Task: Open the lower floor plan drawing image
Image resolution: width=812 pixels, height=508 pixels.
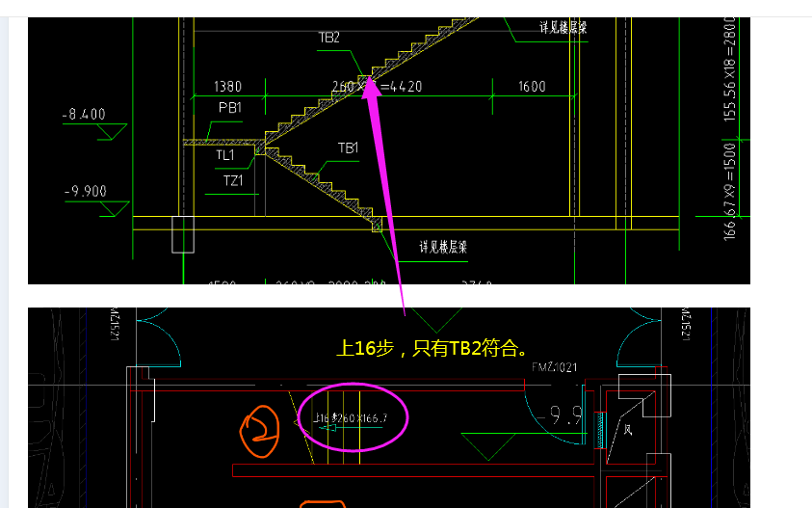Action: (x=389, y=408)
